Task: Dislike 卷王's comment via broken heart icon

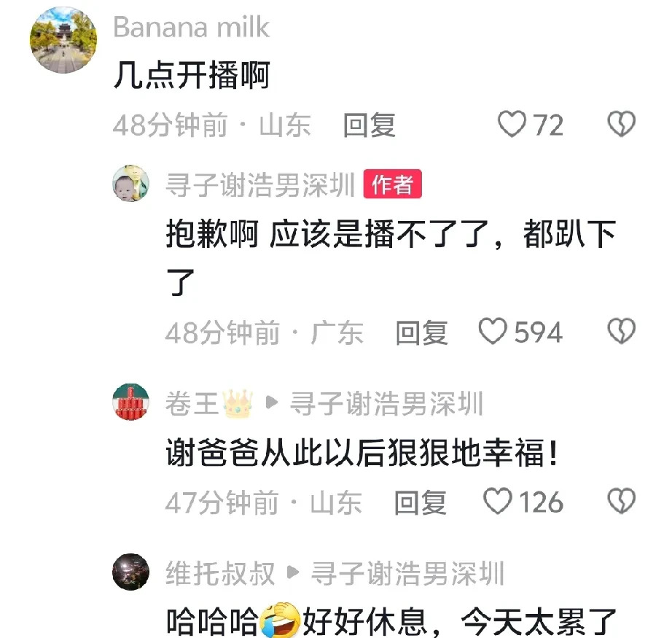Action: 622,501
